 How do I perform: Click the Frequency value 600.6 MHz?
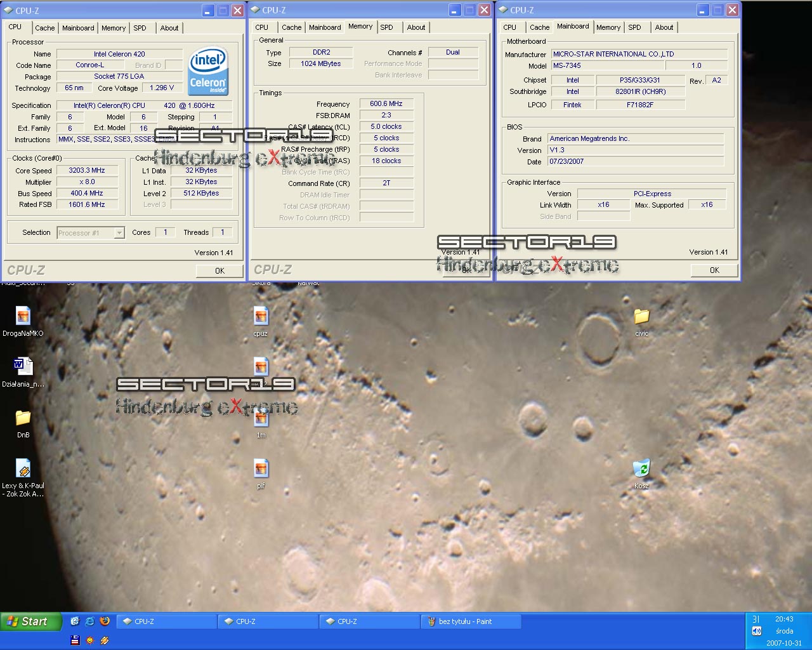click(386, 103)
